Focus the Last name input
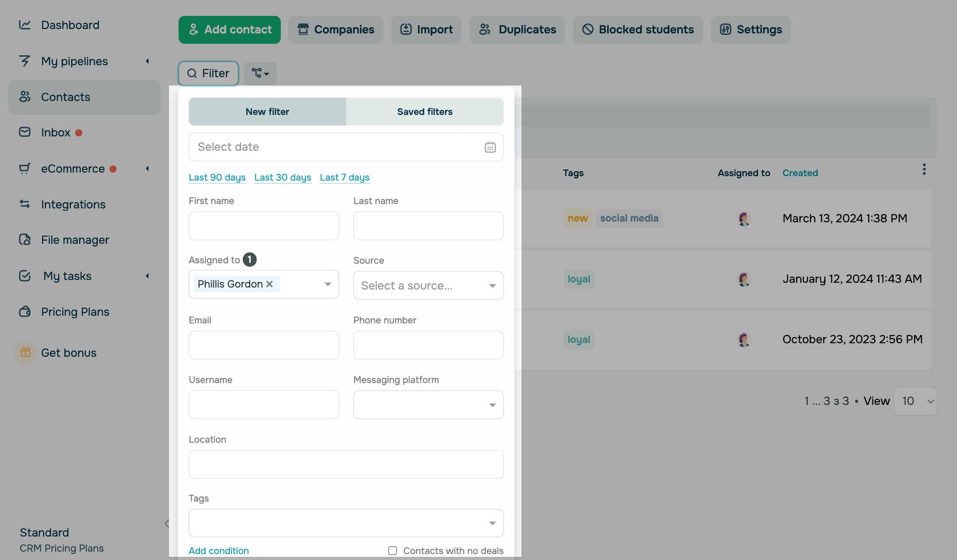This screenshot has width=957, height=560. [428, 226]
